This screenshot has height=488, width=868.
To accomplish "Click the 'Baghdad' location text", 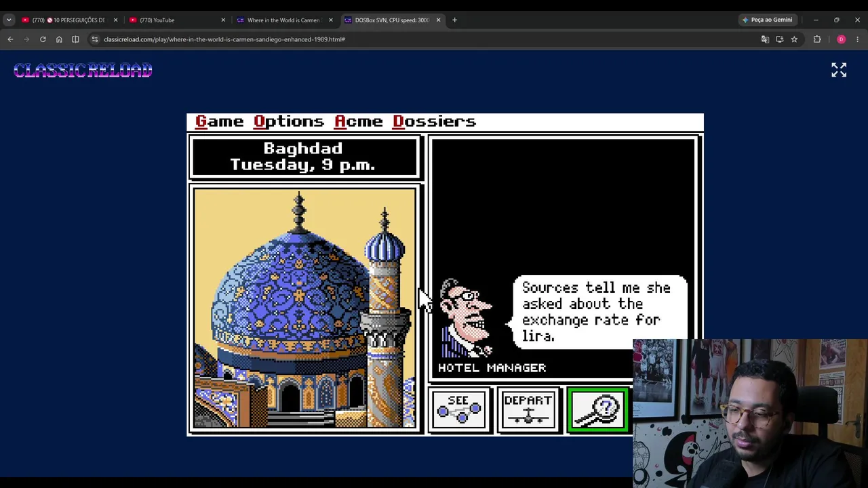I will point(302,148).
